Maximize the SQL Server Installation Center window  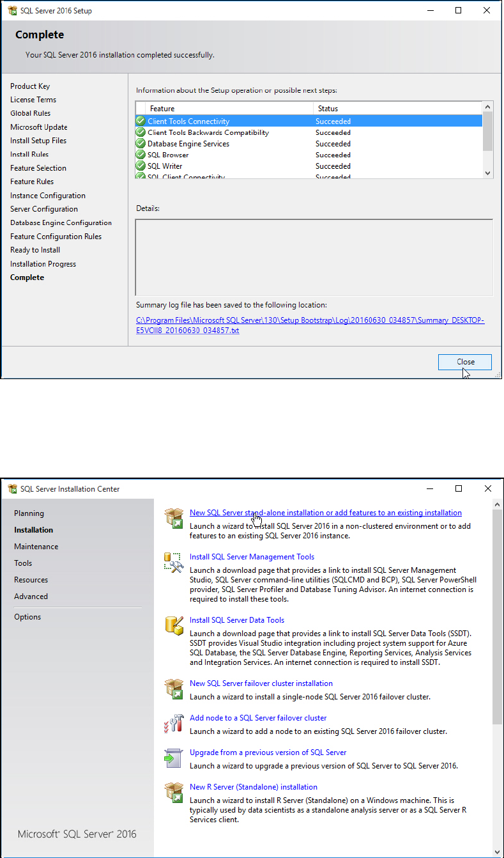pyautogui.click(x=459, y=488)
